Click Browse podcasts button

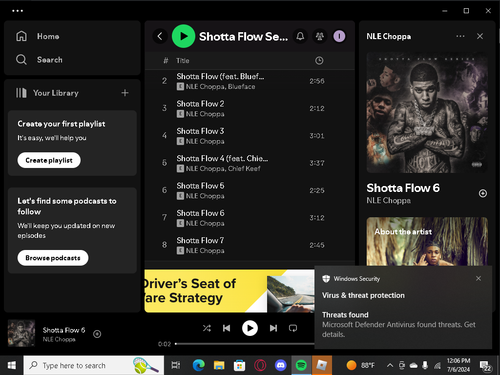[x=53, y=258]
